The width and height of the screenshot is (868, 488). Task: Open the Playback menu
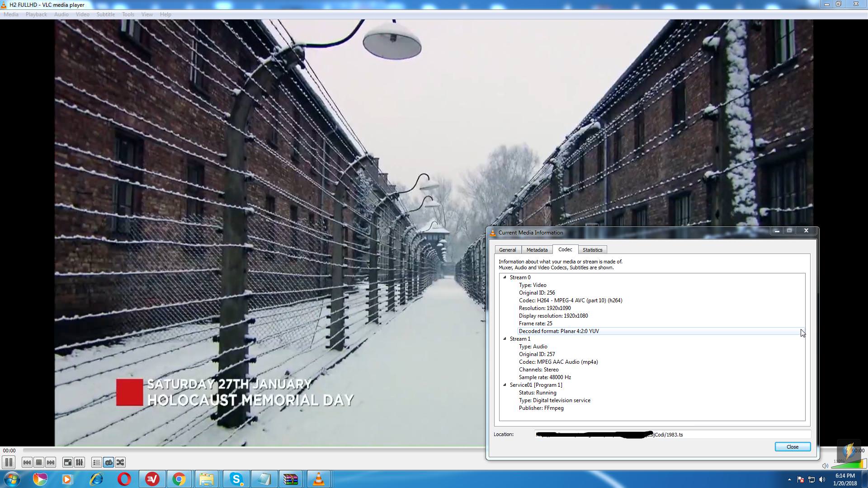tap(36, 14)
